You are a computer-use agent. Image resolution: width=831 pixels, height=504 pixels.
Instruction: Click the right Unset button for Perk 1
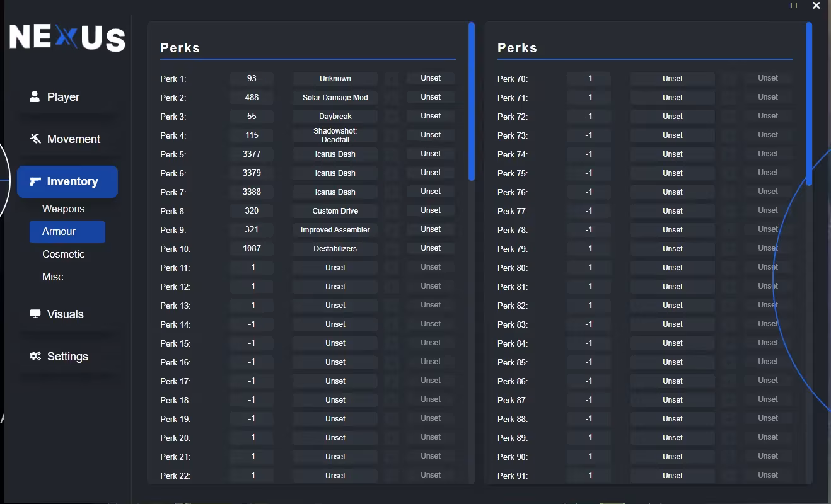[x=431, y=78]
